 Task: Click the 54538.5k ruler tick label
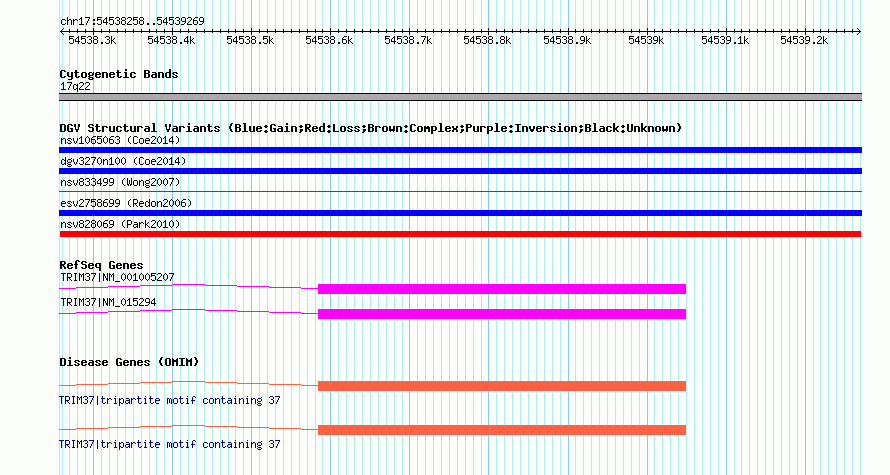point(250,40)
